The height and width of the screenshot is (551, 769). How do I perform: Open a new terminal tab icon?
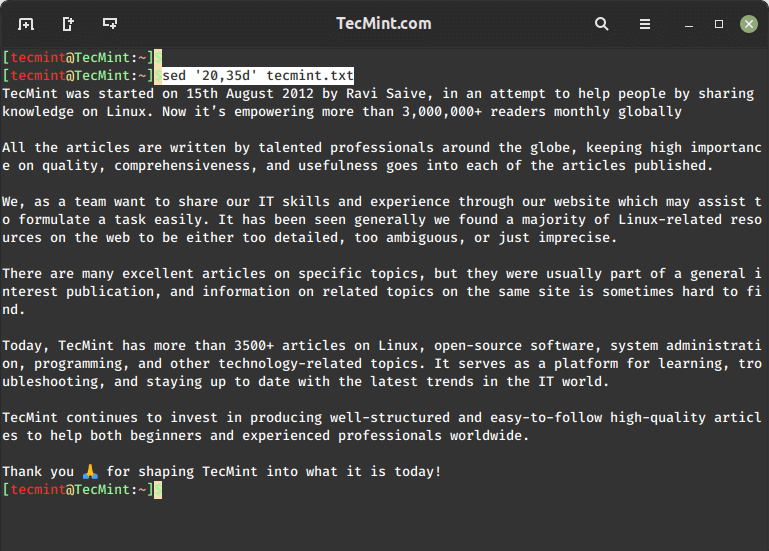pyautogui.click(x=26, y=24)
